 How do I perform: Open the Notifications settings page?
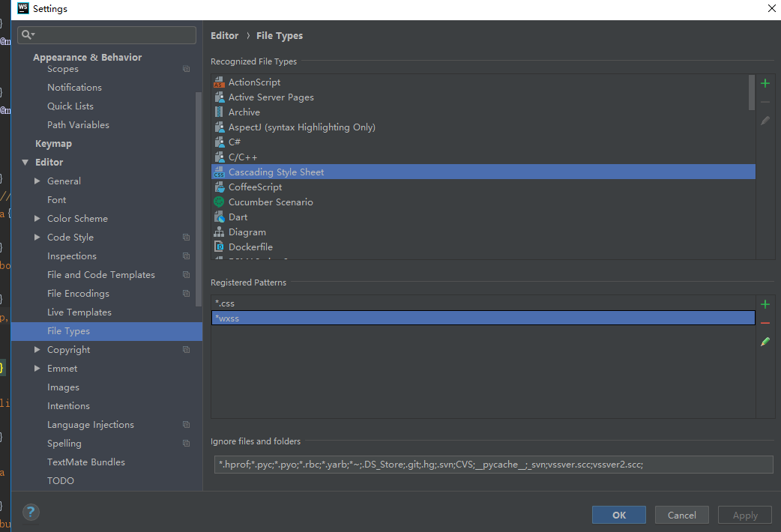(74, 87)
